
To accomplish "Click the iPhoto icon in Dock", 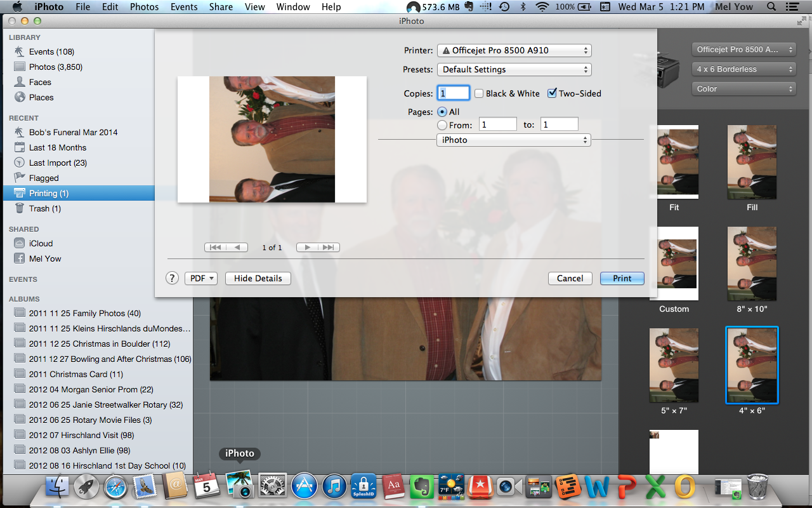I will click(x=240, y=486).
